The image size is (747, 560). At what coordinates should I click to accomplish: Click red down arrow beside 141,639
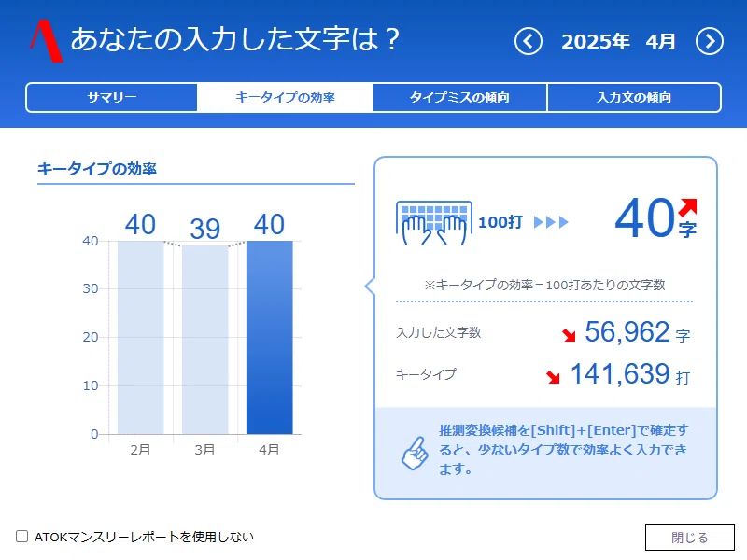pyautogui.click(x=553, y=377)
